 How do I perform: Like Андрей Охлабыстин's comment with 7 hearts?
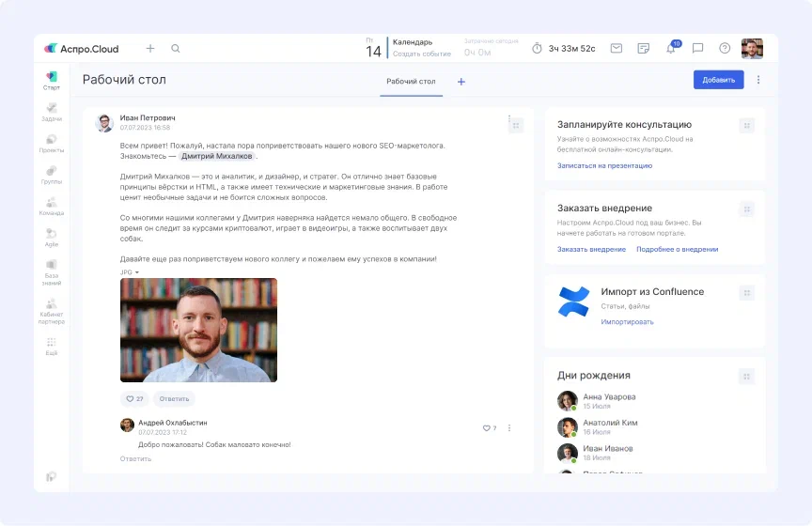[490, 428]
